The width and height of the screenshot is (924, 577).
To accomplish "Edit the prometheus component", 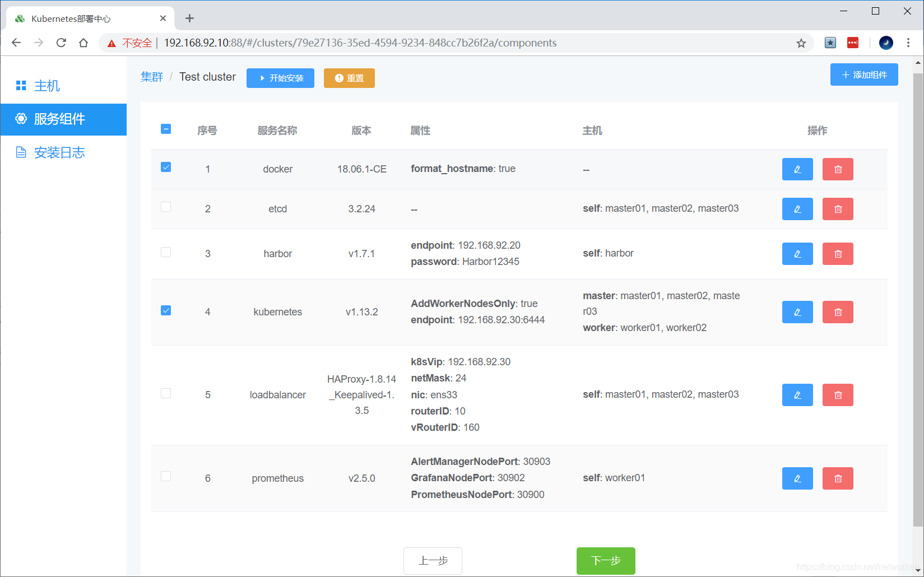I will click(x=797, y=478).
